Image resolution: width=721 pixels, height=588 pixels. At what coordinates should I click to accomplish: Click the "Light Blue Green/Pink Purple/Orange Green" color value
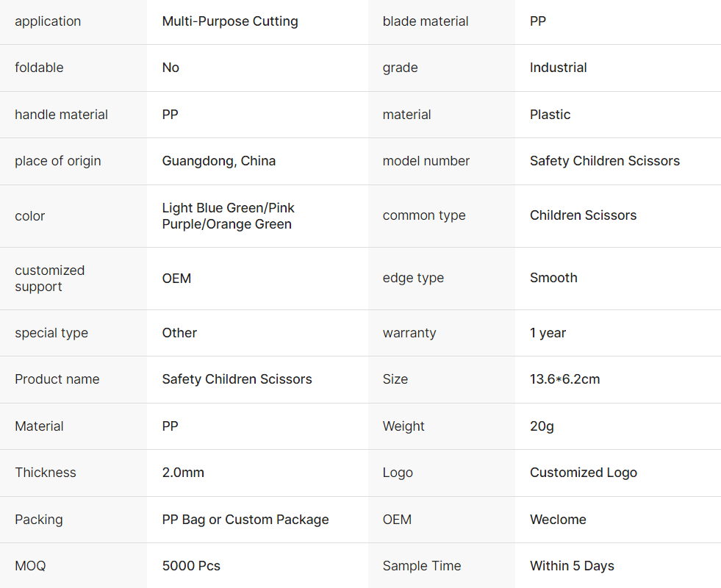pos(228,216)
